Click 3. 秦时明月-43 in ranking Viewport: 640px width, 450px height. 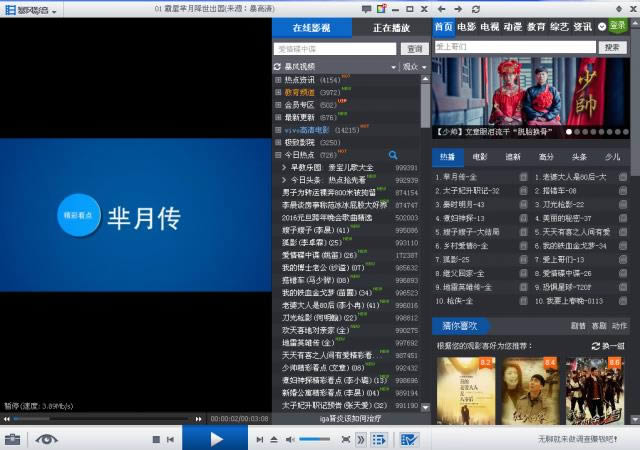point(459,205)
